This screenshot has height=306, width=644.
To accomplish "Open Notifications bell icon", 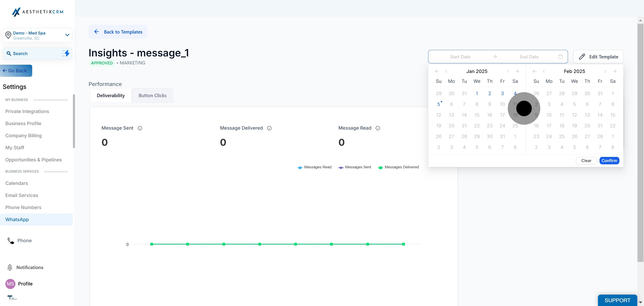I will click(10, 267).
